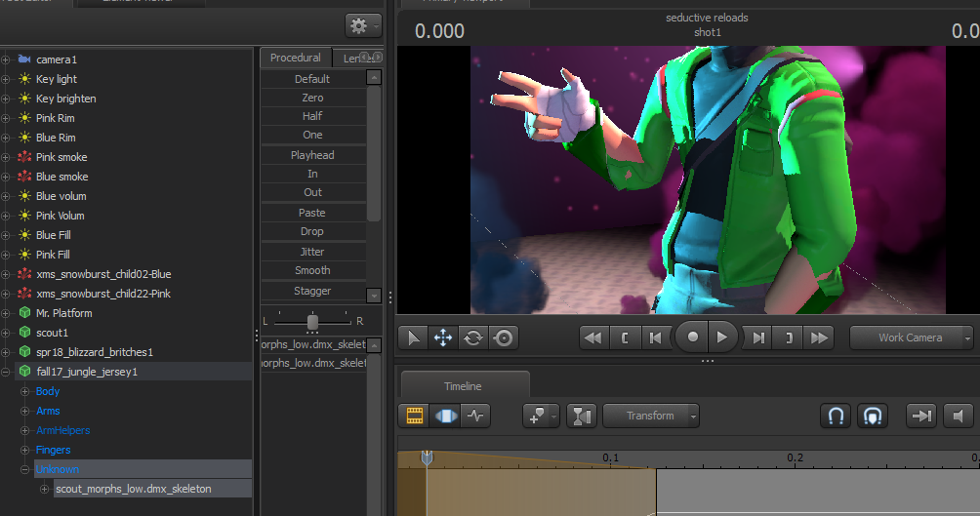Expand the Body control group
980x516 pixels.
click(25, 391)
